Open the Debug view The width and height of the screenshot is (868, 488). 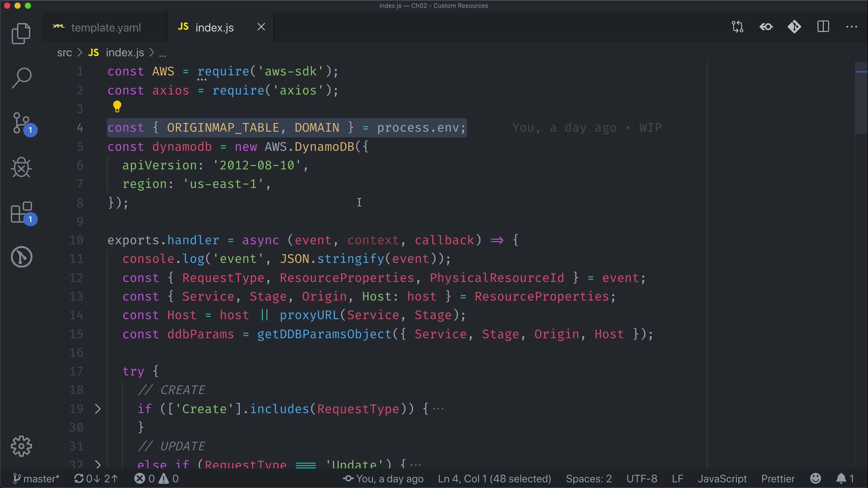[21, 168]
